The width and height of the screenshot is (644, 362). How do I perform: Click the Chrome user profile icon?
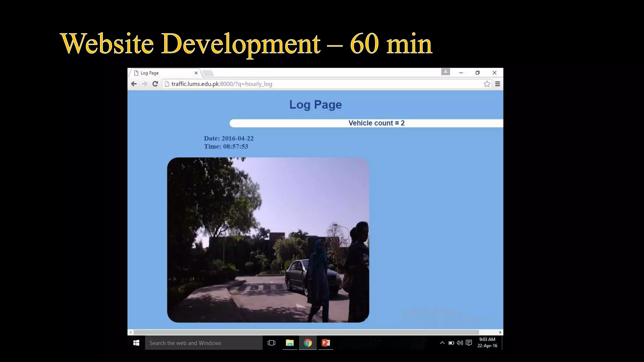(x=445, y=72)
